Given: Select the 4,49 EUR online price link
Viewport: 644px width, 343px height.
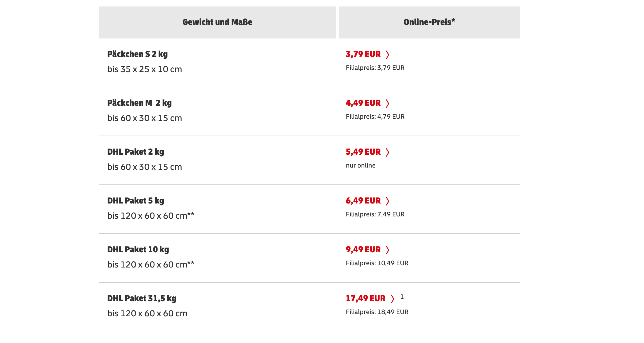Looking at the screenshot, I should click(x=363, y=103).
